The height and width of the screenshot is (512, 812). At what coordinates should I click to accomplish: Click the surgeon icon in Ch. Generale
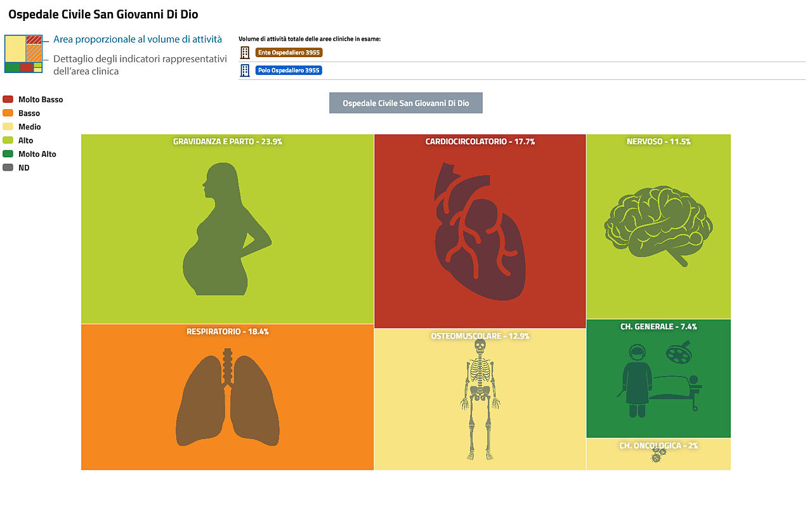pos(637,381)
